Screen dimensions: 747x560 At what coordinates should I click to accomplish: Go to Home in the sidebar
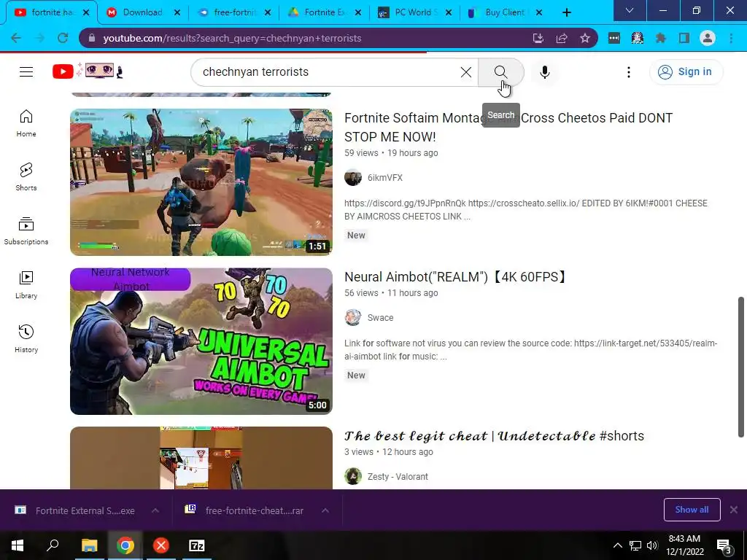26,123
